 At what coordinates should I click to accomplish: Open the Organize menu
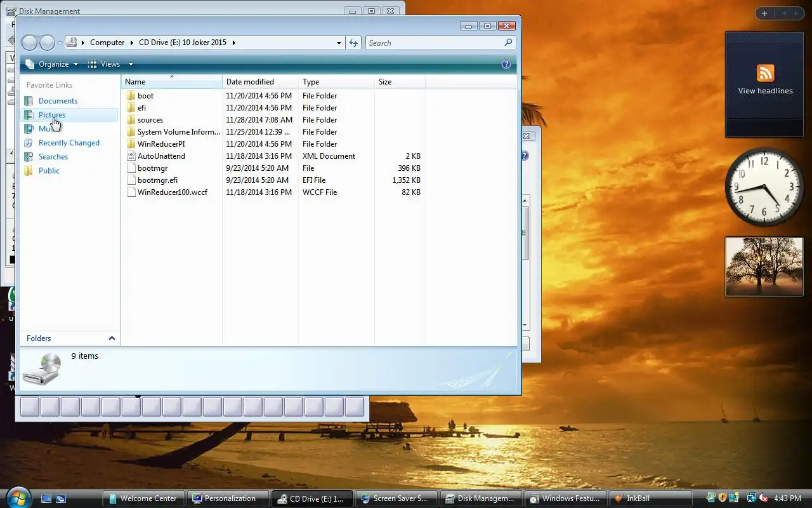52,64
